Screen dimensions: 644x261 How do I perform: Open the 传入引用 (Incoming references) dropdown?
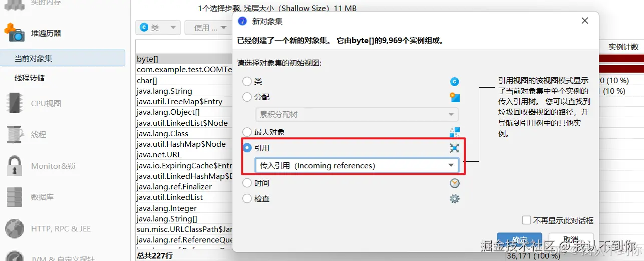click(357, 165)
